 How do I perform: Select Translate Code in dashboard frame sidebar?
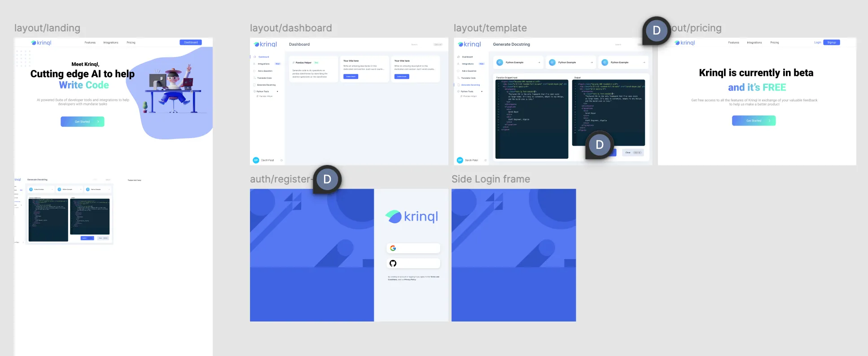coord(264,78)
